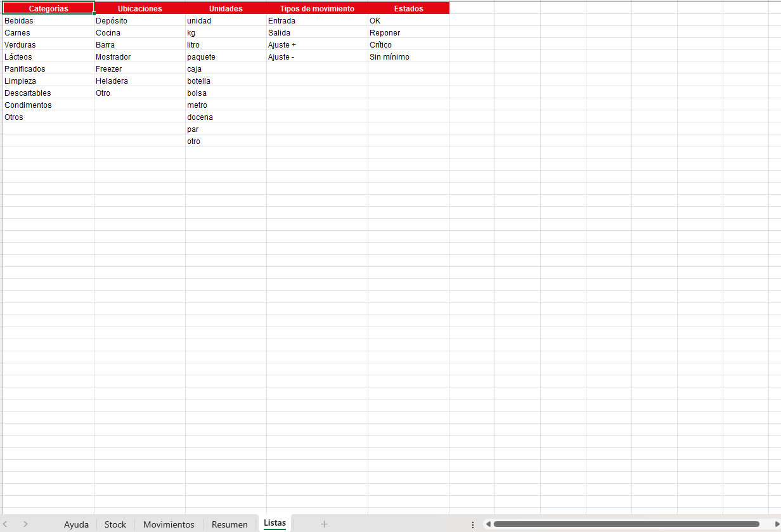Screen dimensions: 781x532
Task: Go to the Movimientos sheet tab
Action: click(169, 524)
